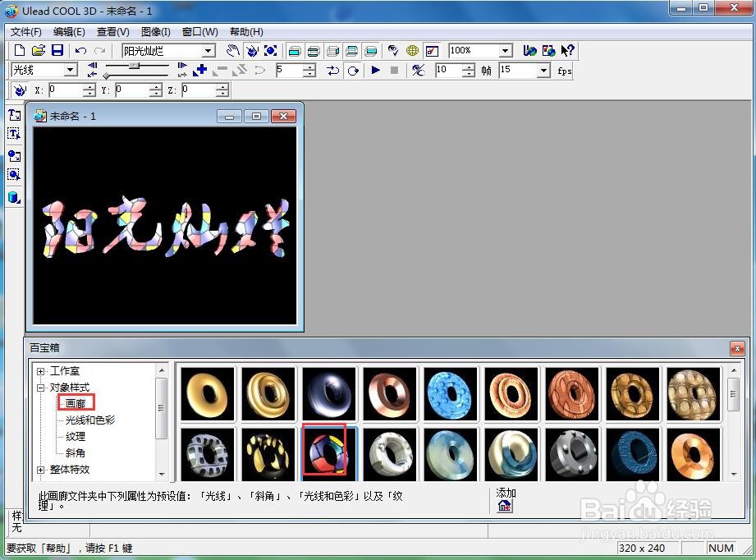The width and height of the screenshot is (756, 560).
Task: Increase the Y value stepper
Action: 155,87
